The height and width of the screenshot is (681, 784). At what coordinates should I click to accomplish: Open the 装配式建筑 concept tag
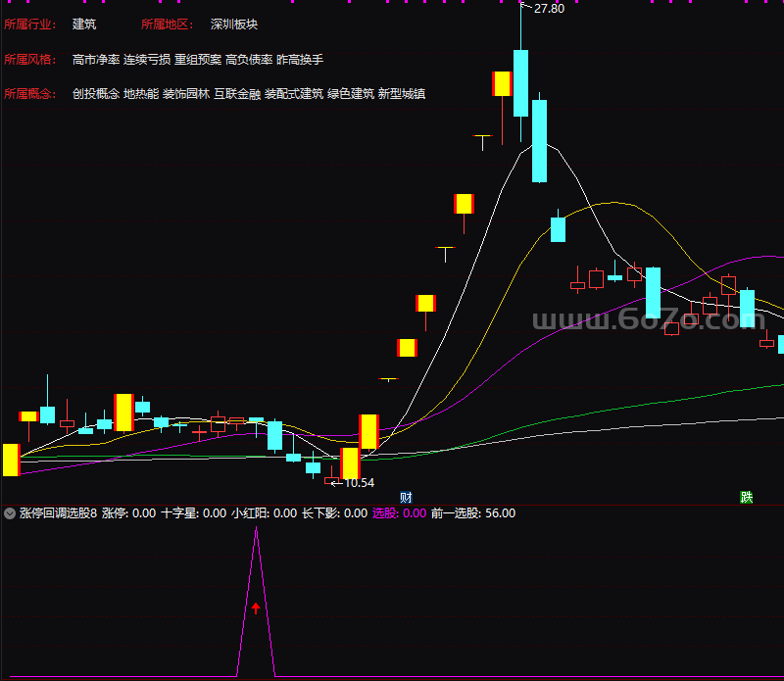[x=294, y=94]
